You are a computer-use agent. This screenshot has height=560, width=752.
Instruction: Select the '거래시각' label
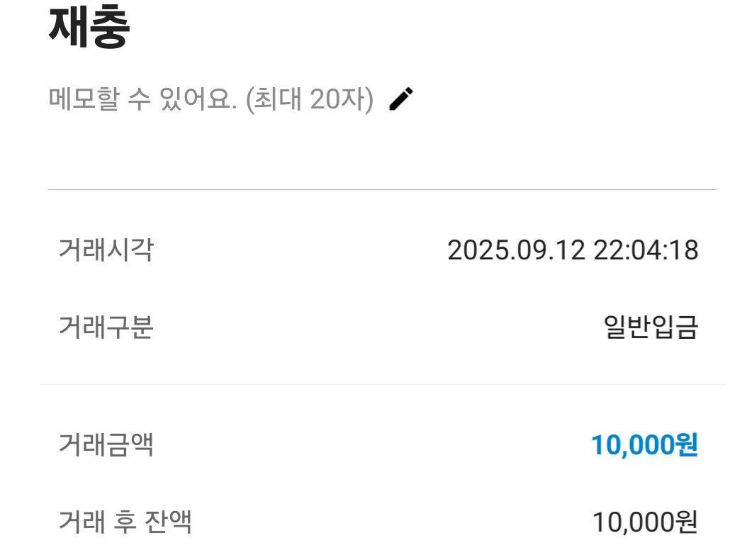tap(106, 250)
